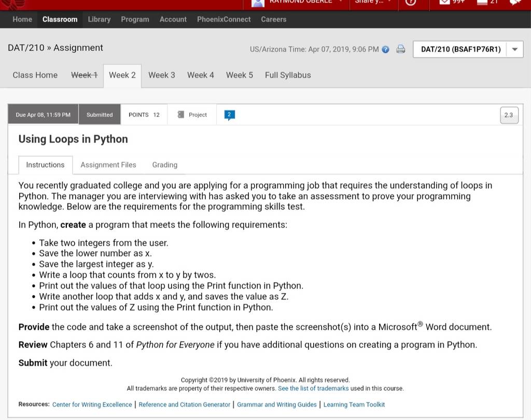Screen dimensions: 531x420
Task: Open the chat bubbles icon at the top right
Action: pyautogui.click(x=515, y=2)
